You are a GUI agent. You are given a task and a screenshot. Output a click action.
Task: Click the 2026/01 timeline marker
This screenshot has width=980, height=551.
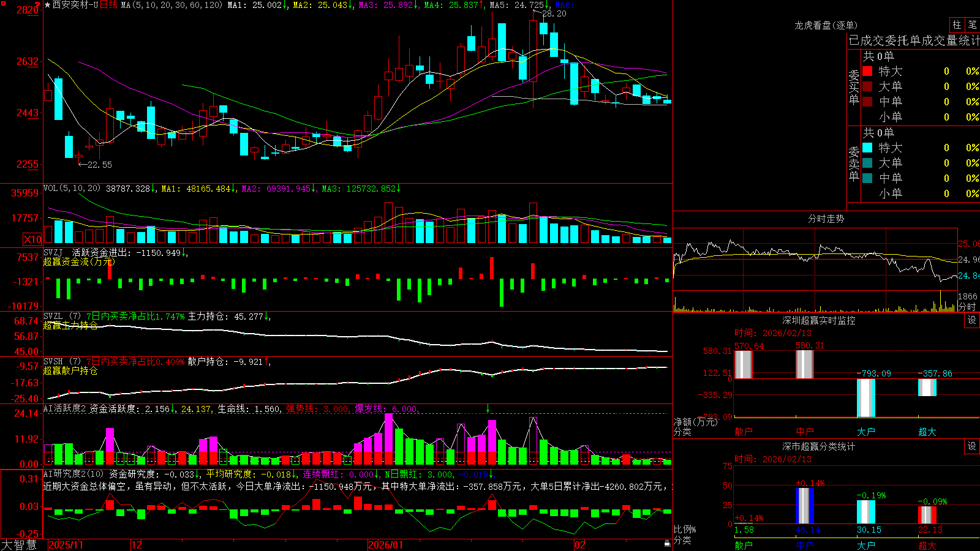[386, 545]
